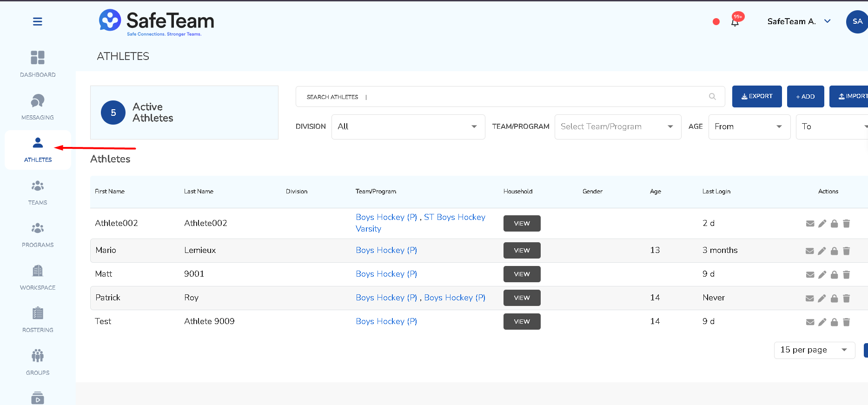Open Matt's Boys Hockey (P) link
The image size is (868, 405).
pos(386,274)
